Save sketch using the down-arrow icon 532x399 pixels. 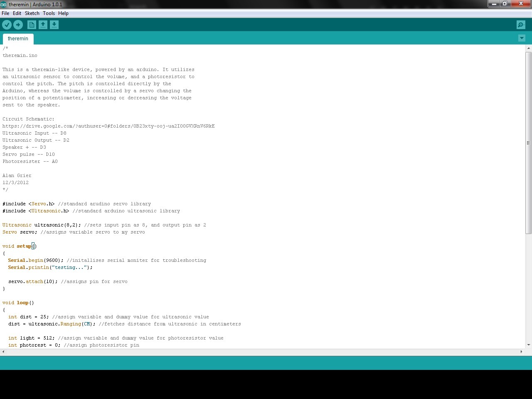[x=54, y=25]
